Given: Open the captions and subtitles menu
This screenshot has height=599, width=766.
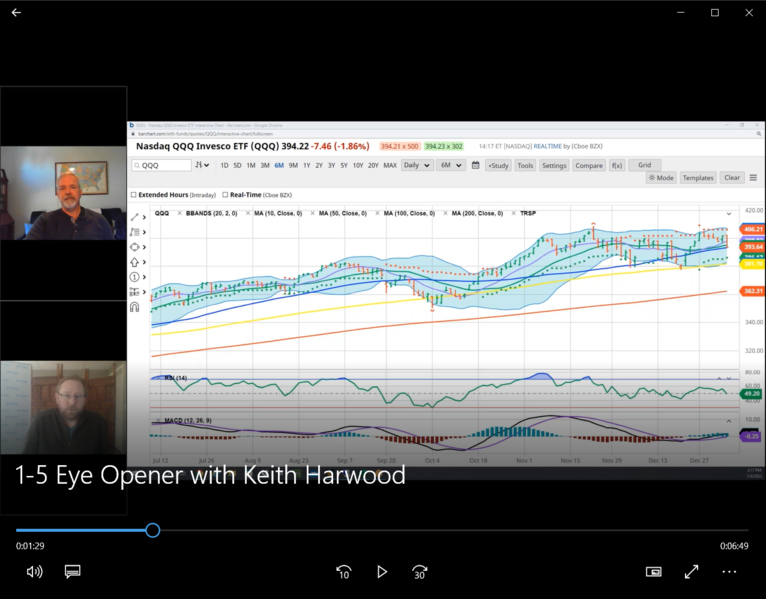Looking at the screenshot, I should [72, 572].
